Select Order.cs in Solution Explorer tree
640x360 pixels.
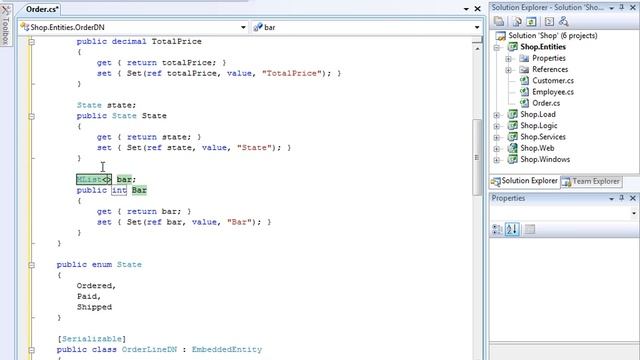546,103
